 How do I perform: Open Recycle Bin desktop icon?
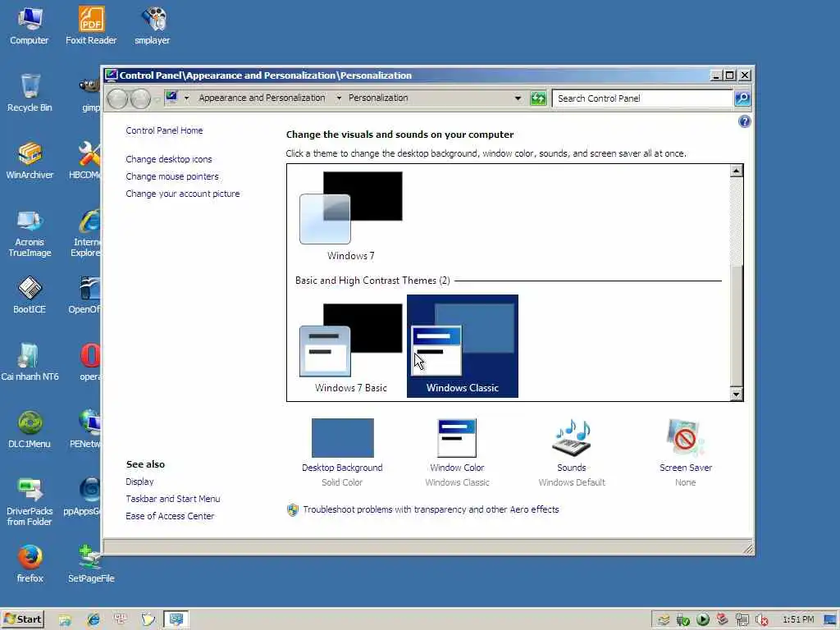tap(30, 93)
